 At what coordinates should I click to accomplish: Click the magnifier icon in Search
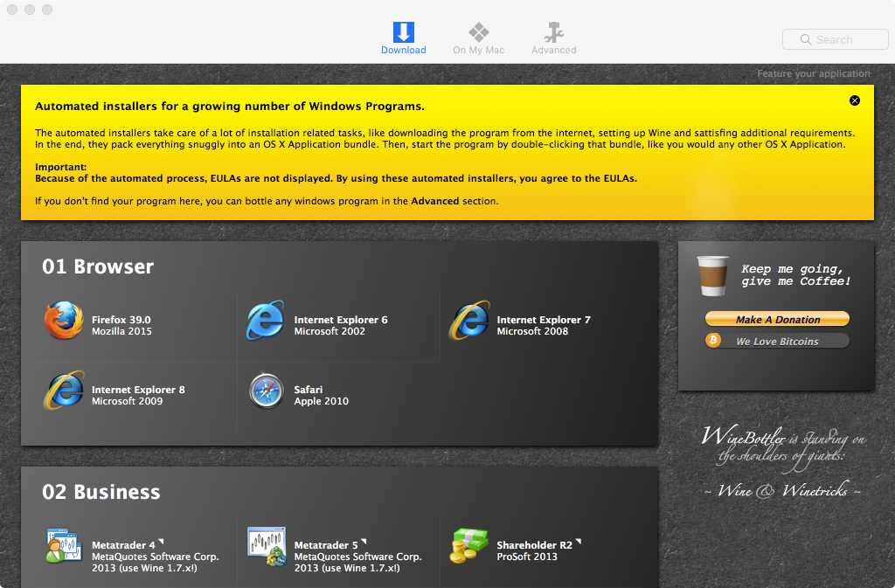(805, 39)
